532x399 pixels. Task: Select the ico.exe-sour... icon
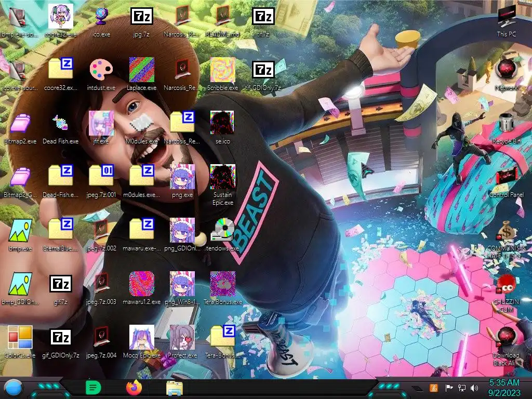[x=17, y=70]
